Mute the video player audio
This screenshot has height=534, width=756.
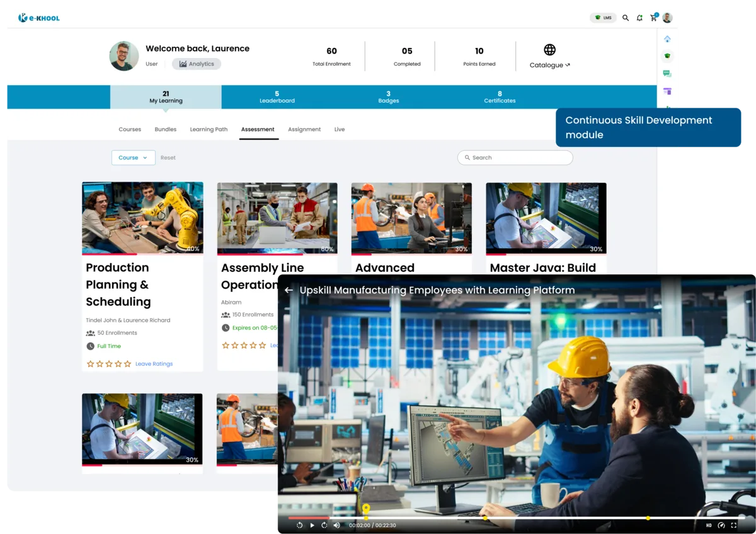(x=336, y=525)
